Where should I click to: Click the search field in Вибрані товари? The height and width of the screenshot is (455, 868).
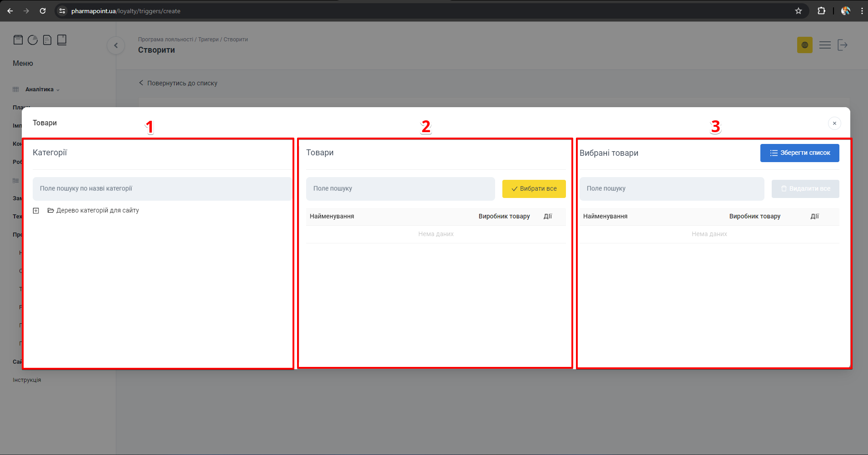[671, 189]
